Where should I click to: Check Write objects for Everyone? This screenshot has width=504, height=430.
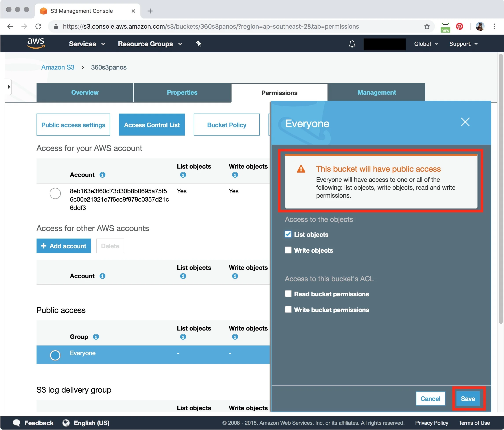tap(288, 250)
